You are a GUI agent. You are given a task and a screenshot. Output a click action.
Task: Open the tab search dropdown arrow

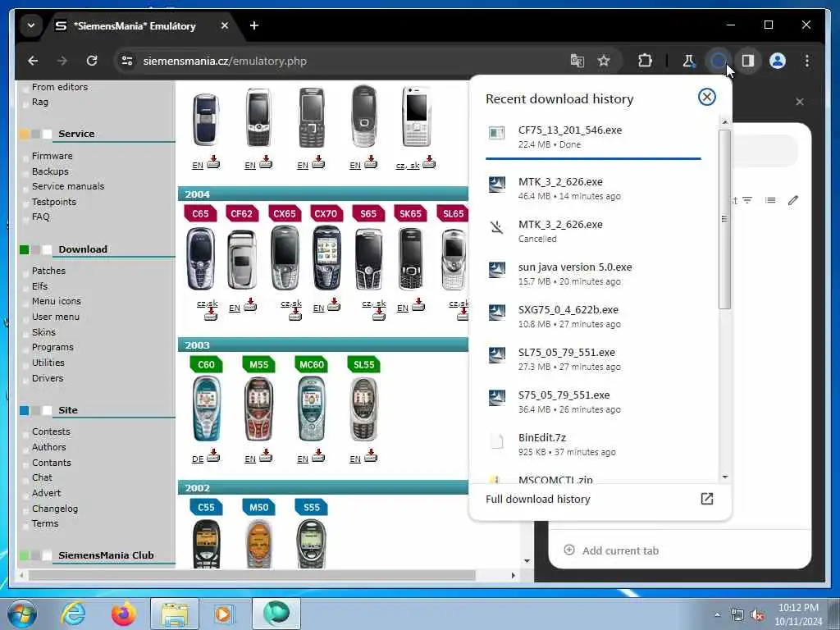pyautogui.click(x=31, y=25)
